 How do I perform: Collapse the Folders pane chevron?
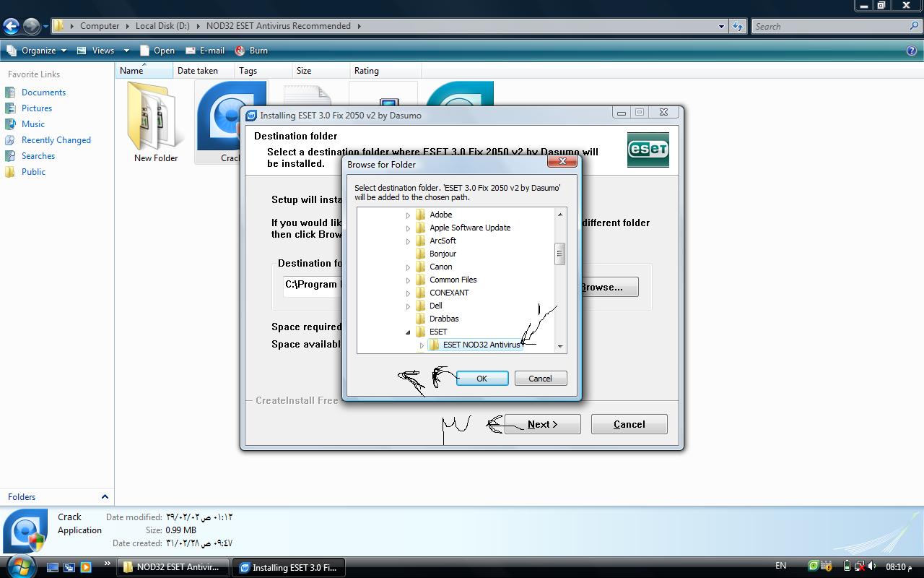[105, 497]
